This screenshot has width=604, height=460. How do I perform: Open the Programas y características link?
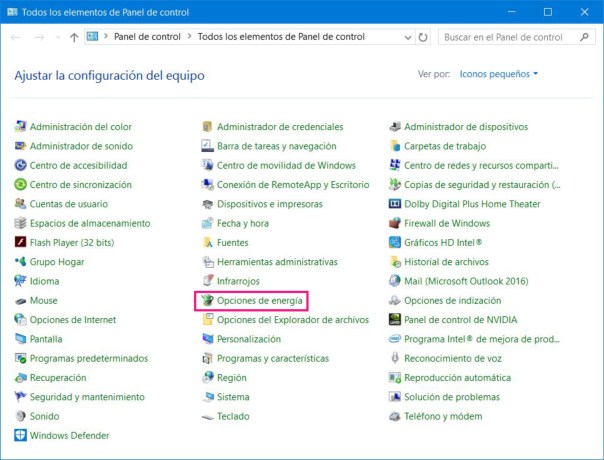point(273,358)
